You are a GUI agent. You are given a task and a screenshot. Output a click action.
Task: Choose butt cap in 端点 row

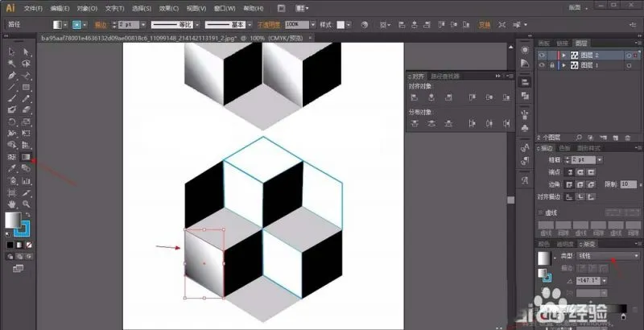coord(570,172)
